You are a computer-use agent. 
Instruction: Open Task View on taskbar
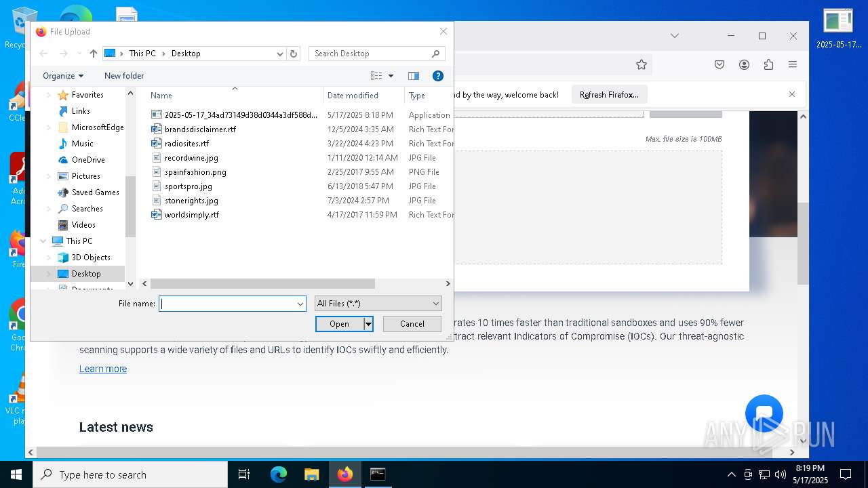pyautogui.click(x=244, y=474)
